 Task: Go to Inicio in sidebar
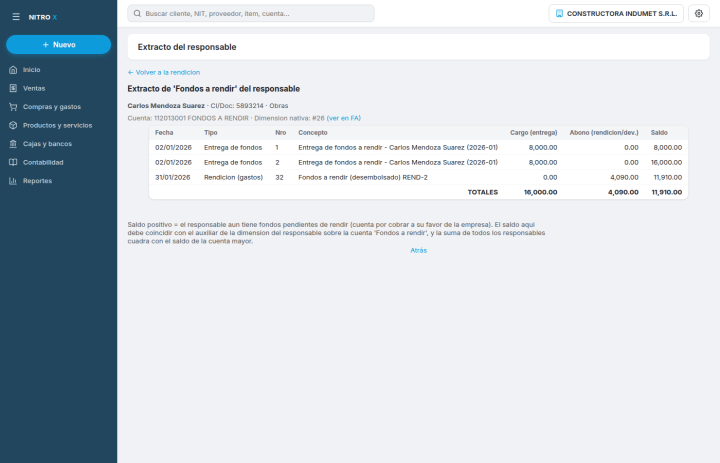32,70
